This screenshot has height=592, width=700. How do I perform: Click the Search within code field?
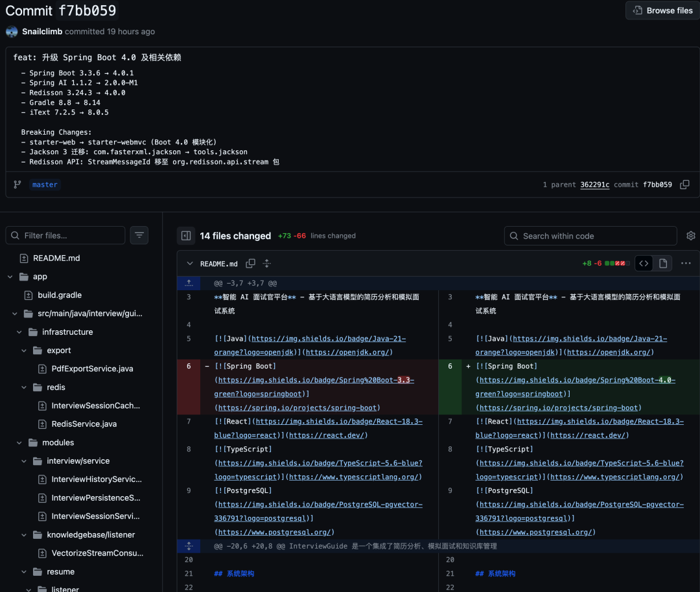click(590, 236)
